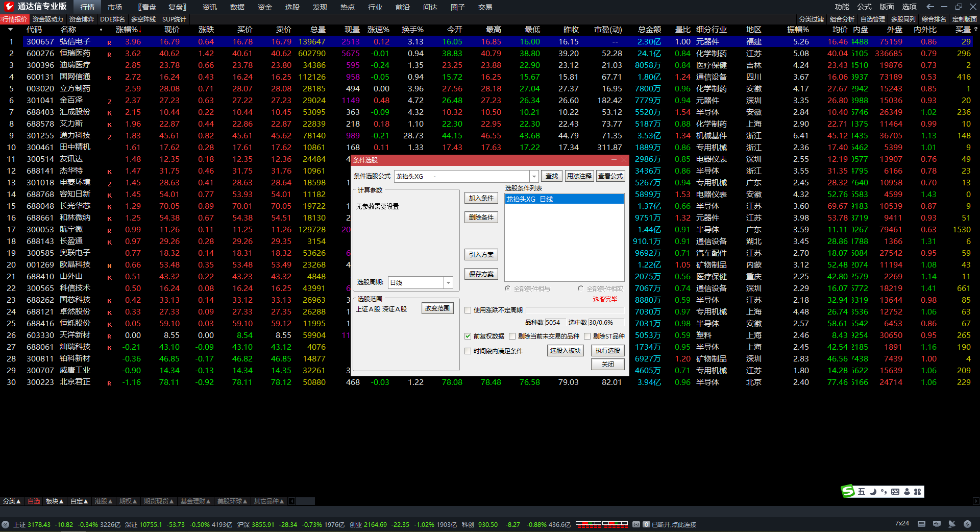980x532 pixels.
Task: Click the round down-chevron icon beside 上证
Action: point(5,524)
